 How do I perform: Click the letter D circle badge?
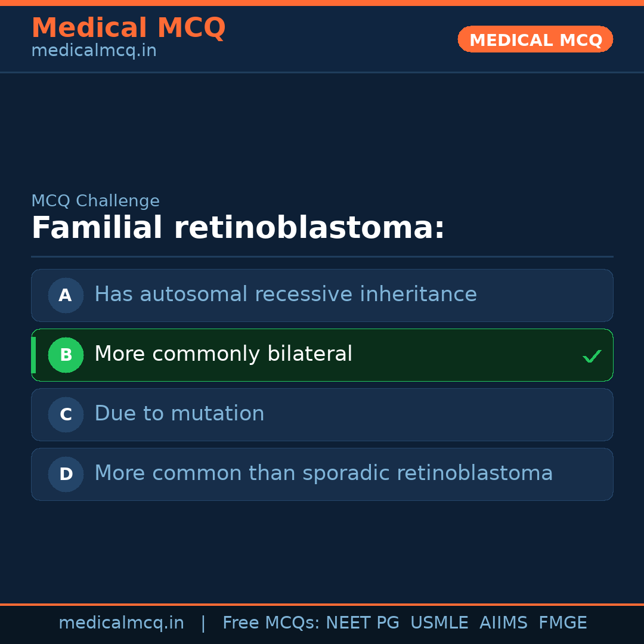[66, 474]
